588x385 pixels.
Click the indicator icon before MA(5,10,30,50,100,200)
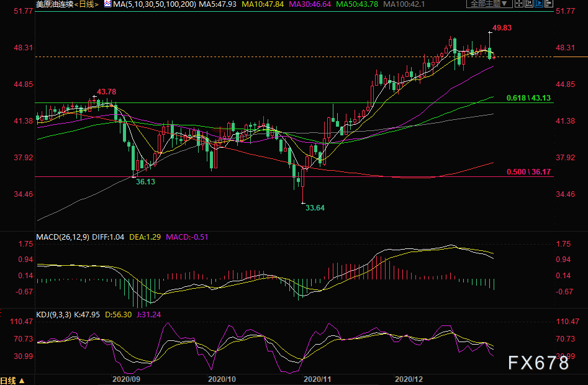(107, 4)
